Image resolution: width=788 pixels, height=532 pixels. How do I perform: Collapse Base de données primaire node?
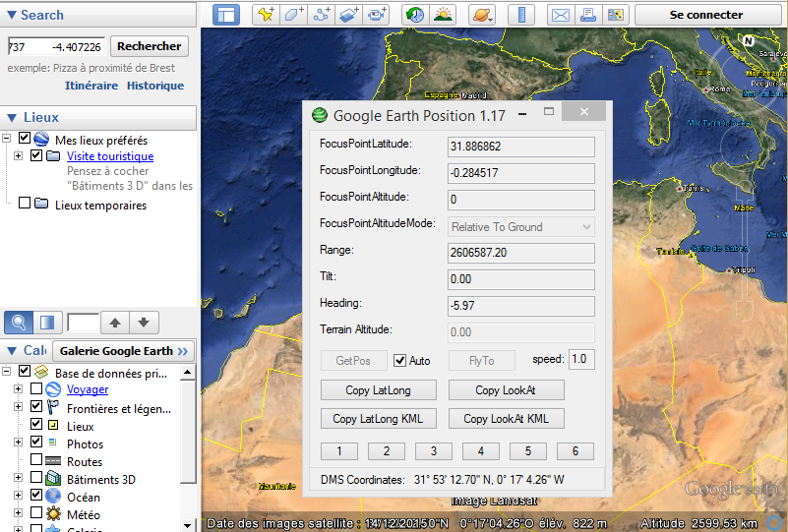6,372
